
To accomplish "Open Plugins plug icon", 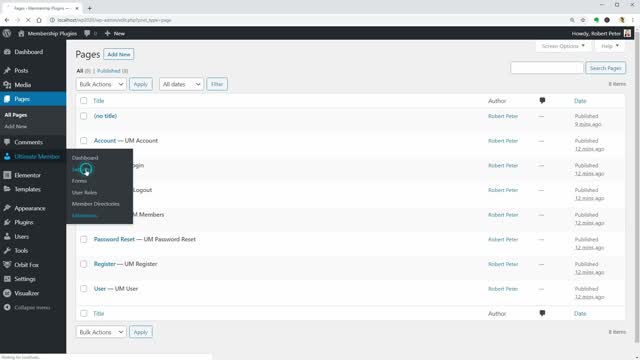I will point(7,222).
